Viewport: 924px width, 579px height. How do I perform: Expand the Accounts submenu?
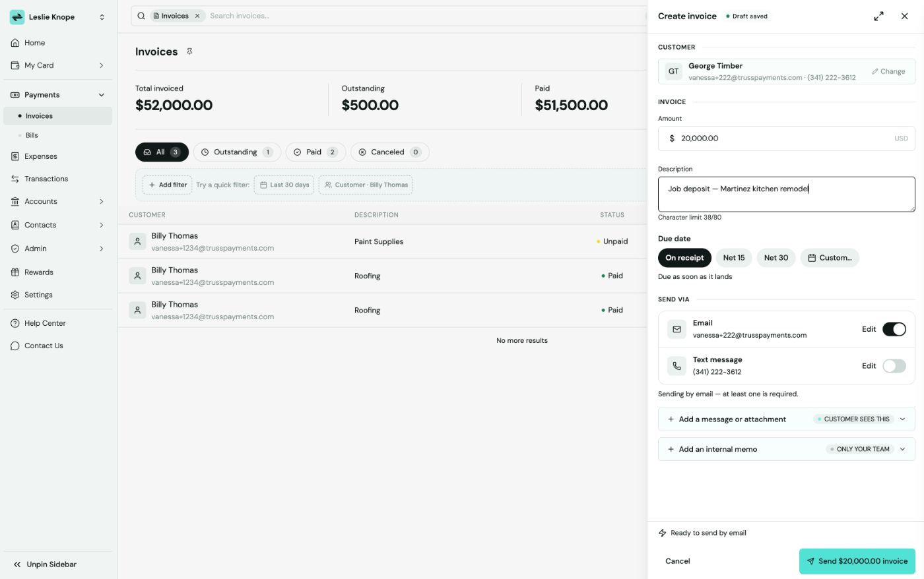click(57, 201)
